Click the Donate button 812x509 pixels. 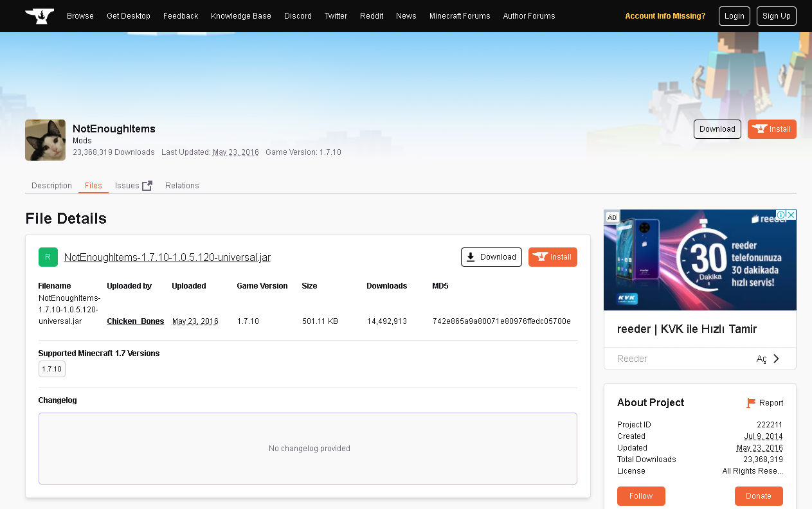click(759, 496)
